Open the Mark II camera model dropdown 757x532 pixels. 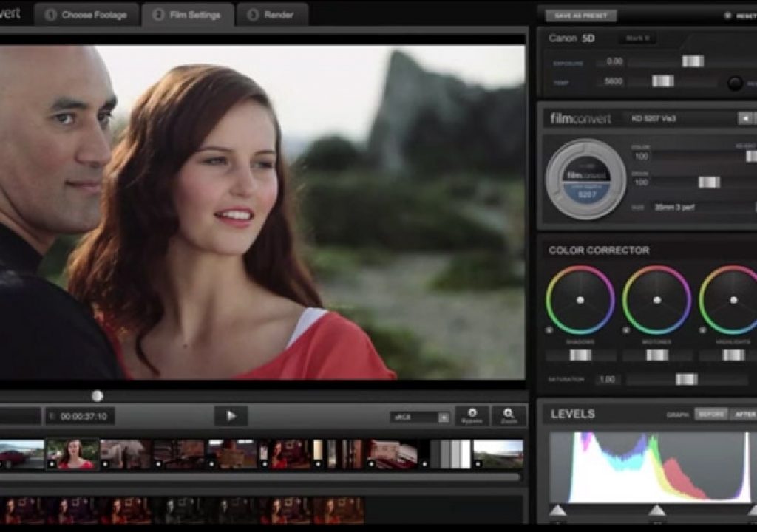(x=637, y=38)
